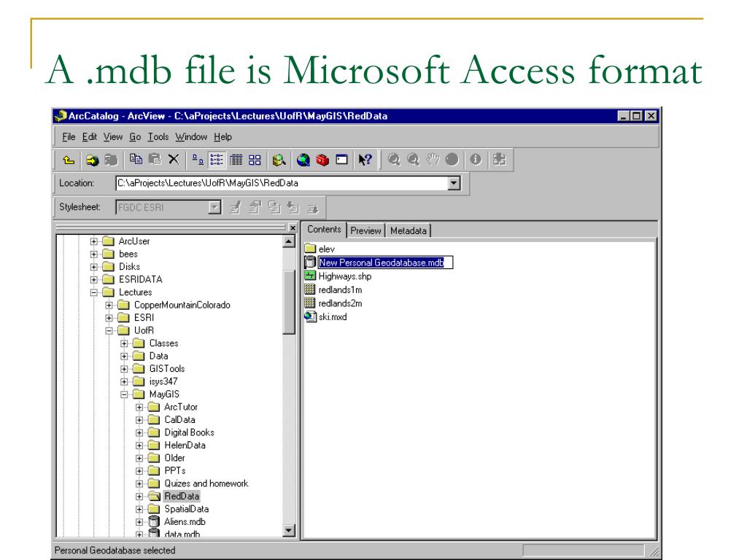Select the Digital Books folder
This screenshot has width=747, height=560.
189,432
